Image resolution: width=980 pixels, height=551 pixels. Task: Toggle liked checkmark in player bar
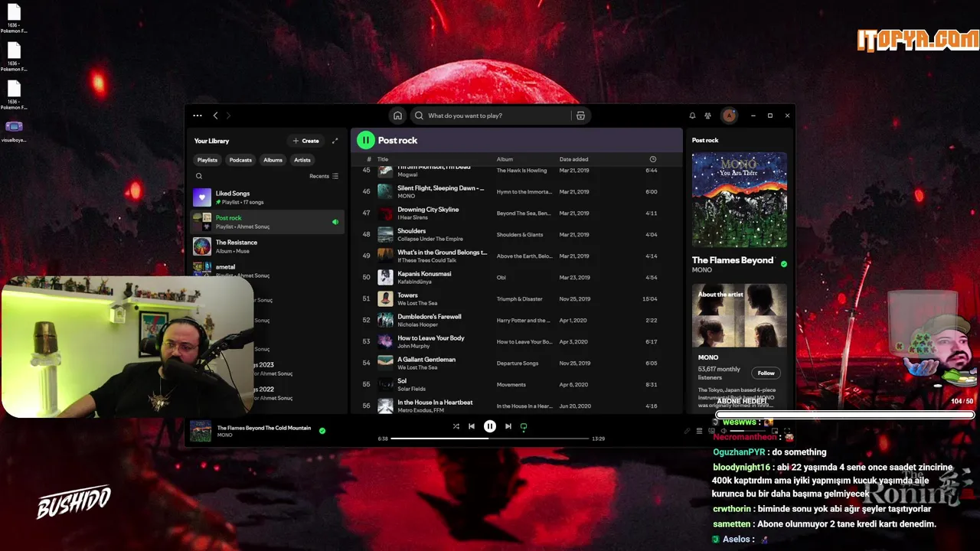(322, 431)
